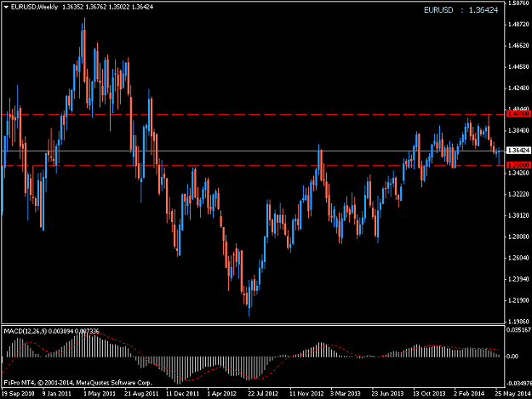The image size is (532, 399).
Task: Click the 1.42480 price axis value
Action: pyautogui.click(x=518, y=88)
